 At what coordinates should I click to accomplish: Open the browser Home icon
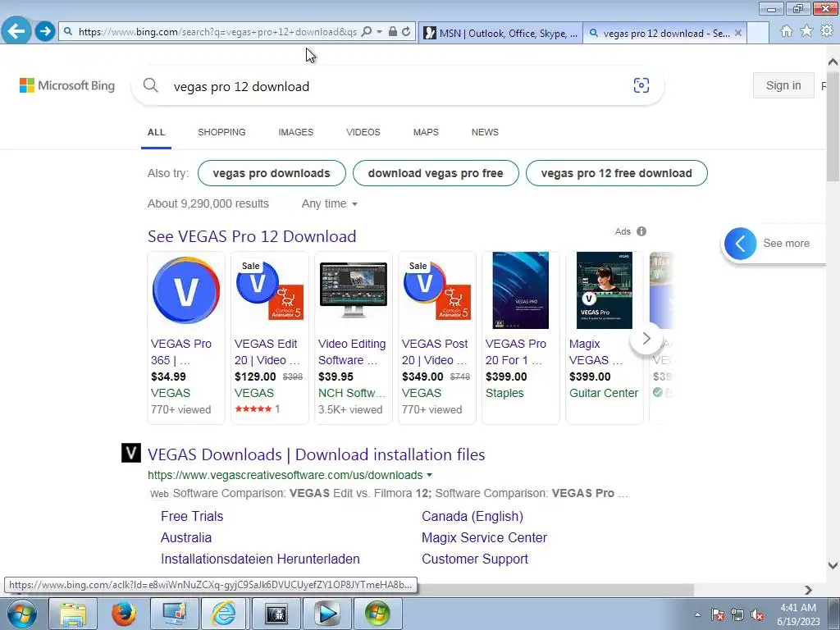pos(787,31)
